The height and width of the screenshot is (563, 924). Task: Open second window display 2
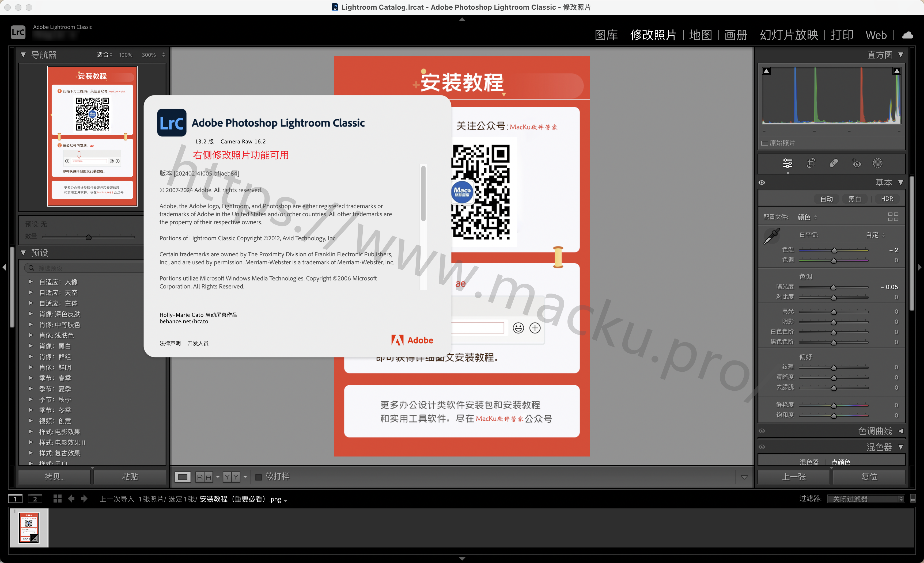[35, 499]
